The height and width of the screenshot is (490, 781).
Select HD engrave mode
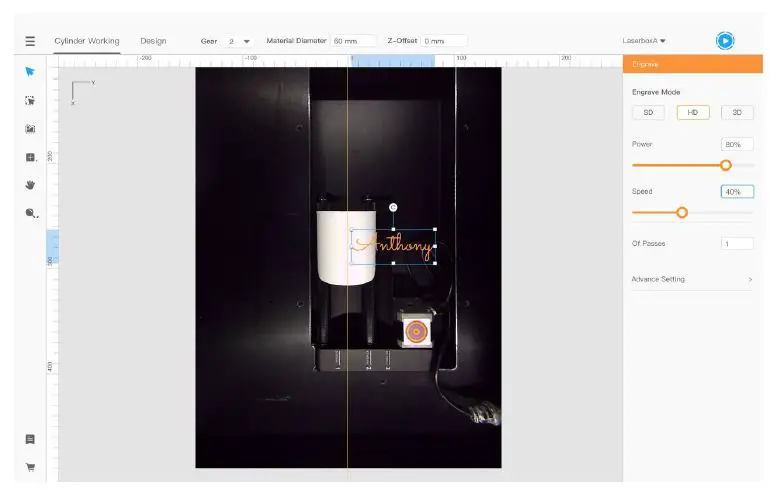pos(692,113)
